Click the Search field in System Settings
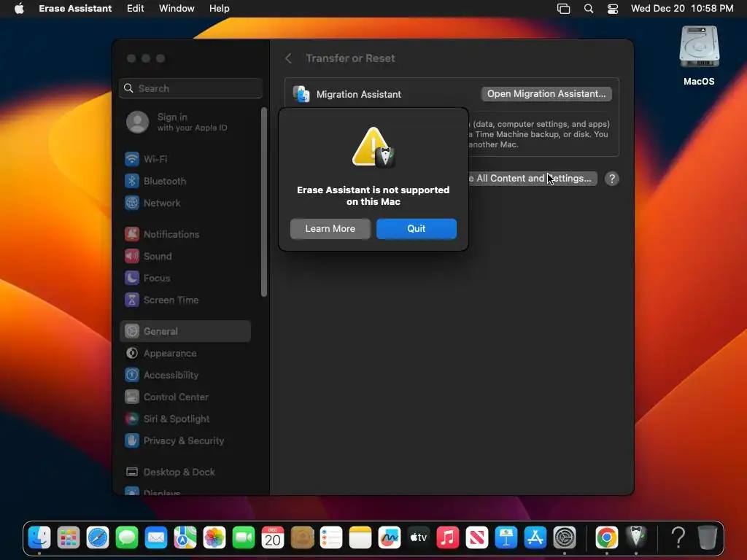 (190, 88)
